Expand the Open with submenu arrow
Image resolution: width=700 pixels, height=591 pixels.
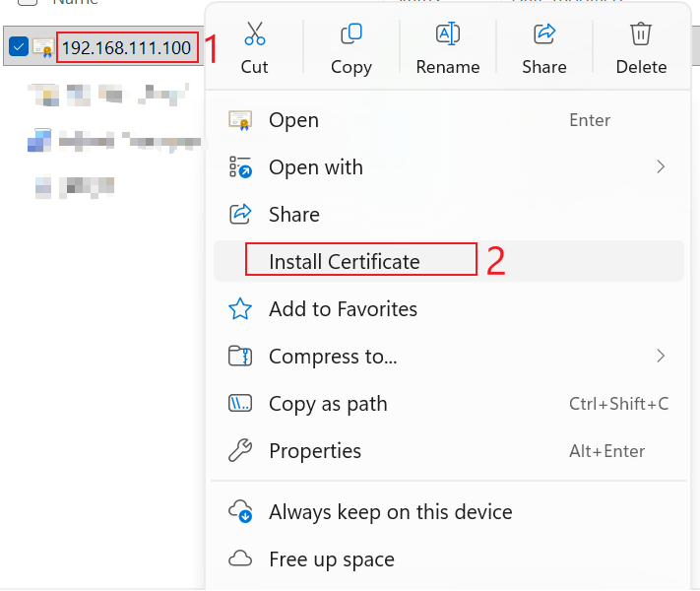tap(661, 167)
